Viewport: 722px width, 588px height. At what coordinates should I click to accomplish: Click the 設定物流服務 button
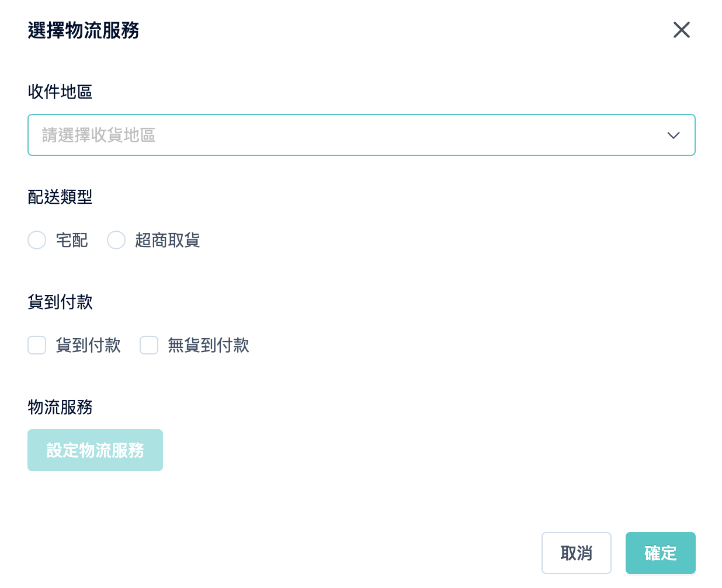tap(95, 450)
